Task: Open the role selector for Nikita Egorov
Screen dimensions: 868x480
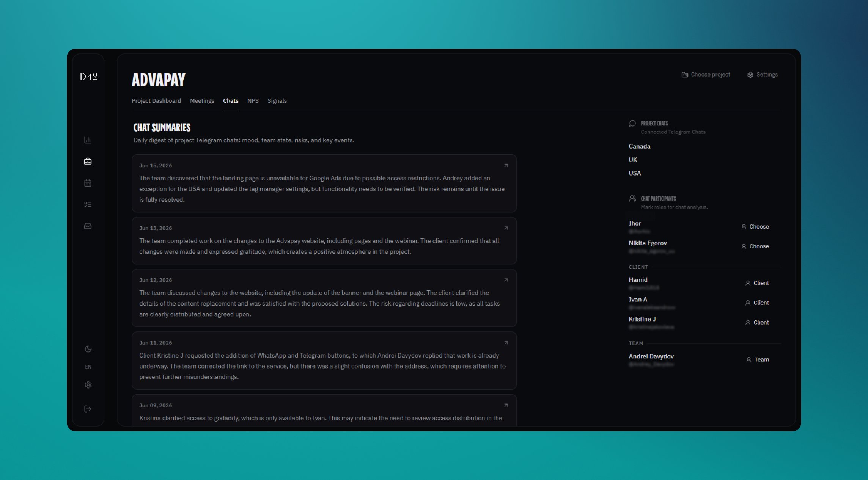Action: click(x=755, y=246)
